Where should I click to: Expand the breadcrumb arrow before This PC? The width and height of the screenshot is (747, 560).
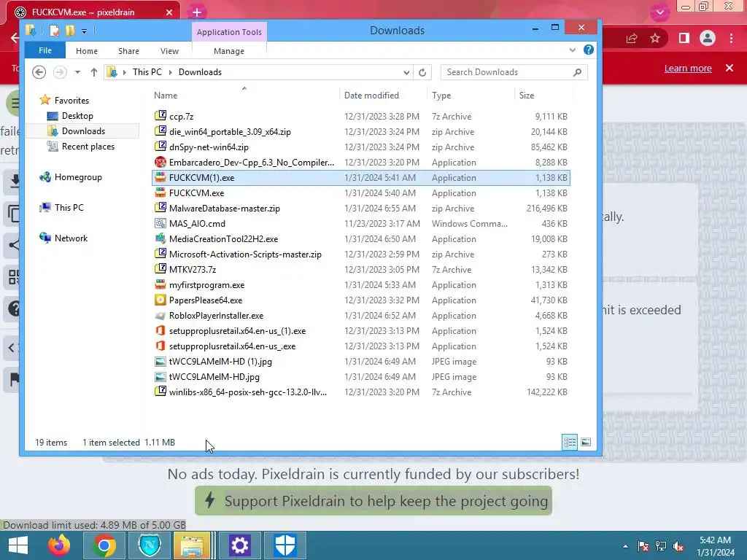pos(124,72)
